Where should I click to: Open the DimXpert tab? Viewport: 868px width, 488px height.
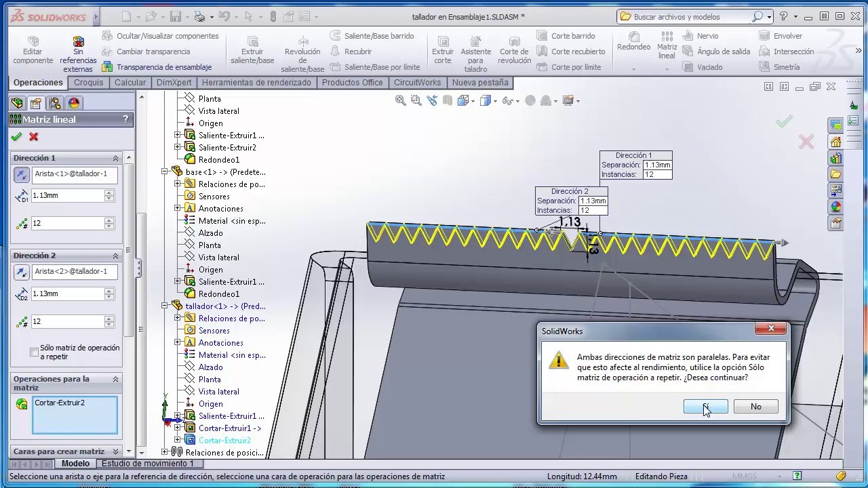(174, 83)
